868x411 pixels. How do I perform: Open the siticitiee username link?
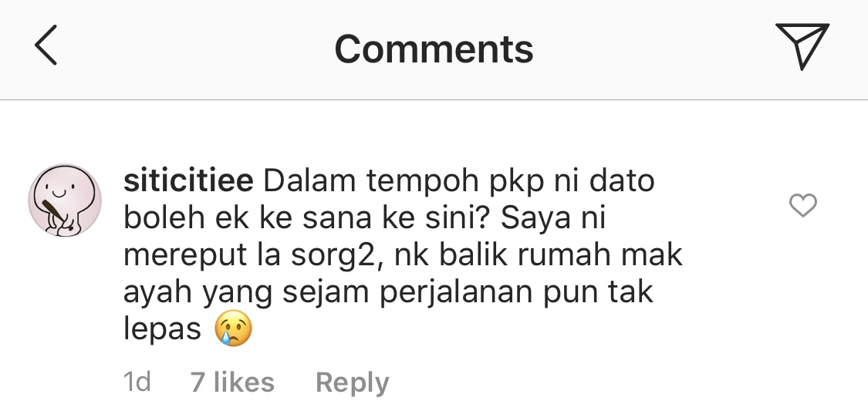tap(188, 181)
